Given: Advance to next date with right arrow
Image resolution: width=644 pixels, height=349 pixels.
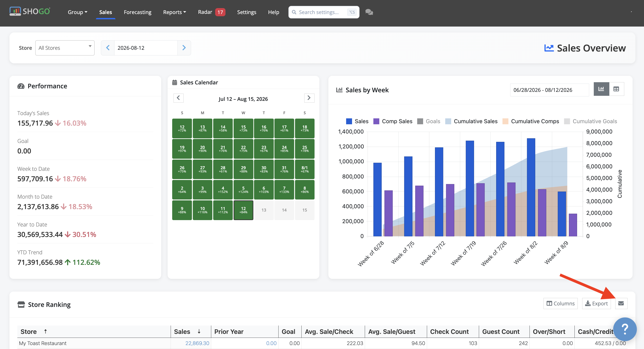Looking at the screenshot, I should 184,48.
